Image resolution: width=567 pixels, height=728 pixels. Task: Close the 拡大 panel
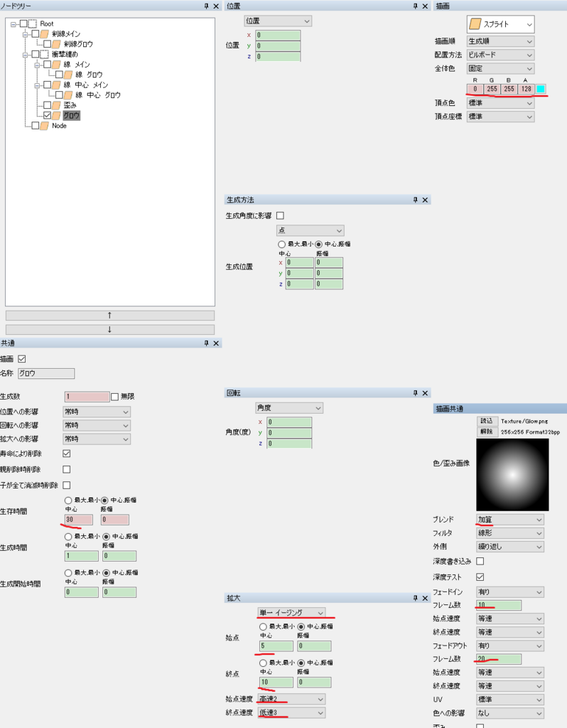pos(425,598)
